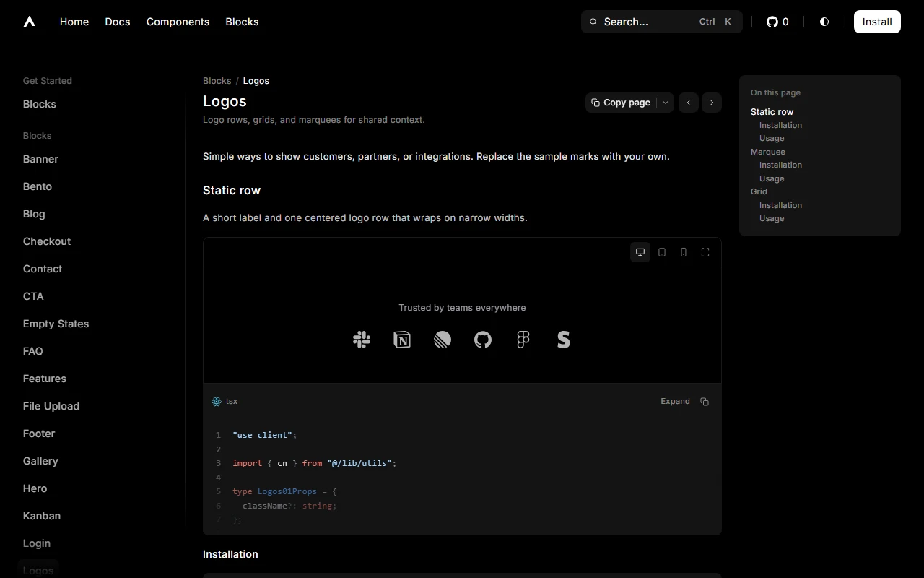Open the Bento block page
Image resolution: width=924 pixels, height=578 pixels.
tap(38, 186)
